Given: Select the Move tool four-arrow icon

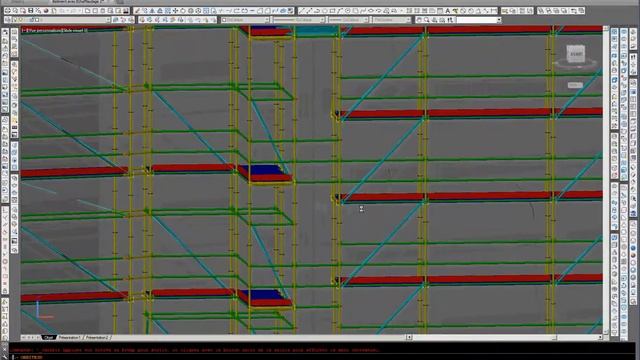Looking at the screenshot, I should coord(175,11).
